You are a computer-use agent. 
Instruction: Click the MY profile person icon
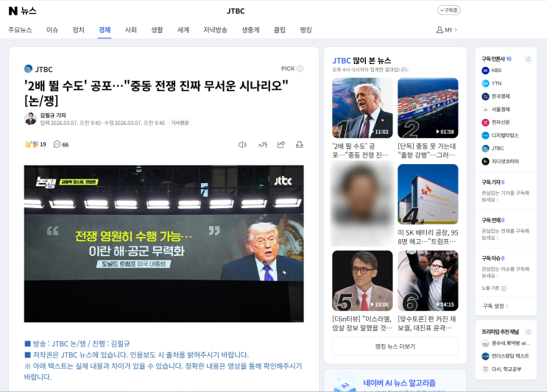440,30
